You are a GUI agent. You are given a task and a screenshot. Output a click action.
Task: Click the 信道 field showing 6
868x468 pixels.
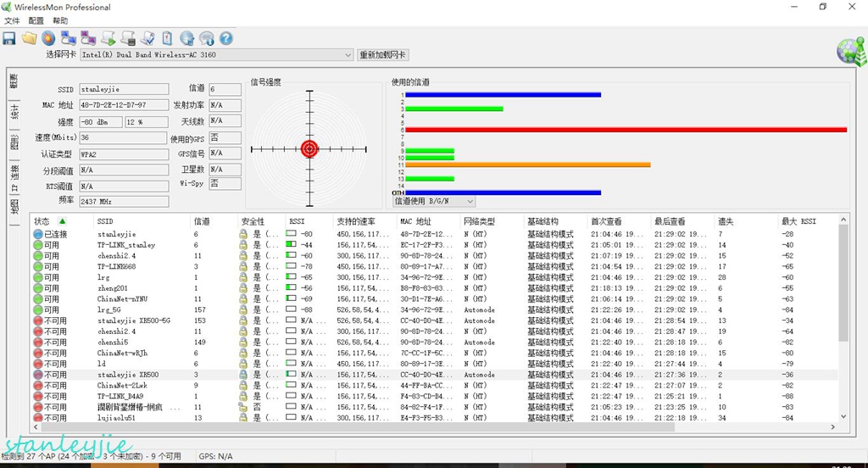225,89
